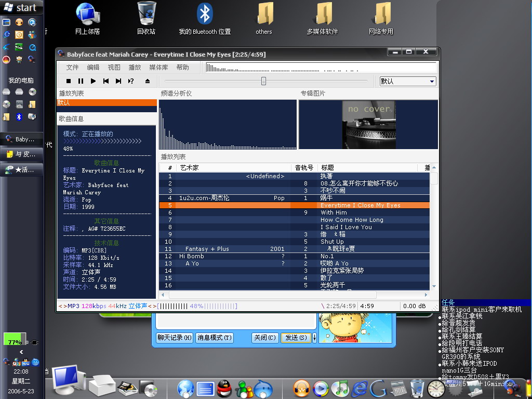Click 关闭(C) button in chat window

pyautogui.click(x=265, y=338)
